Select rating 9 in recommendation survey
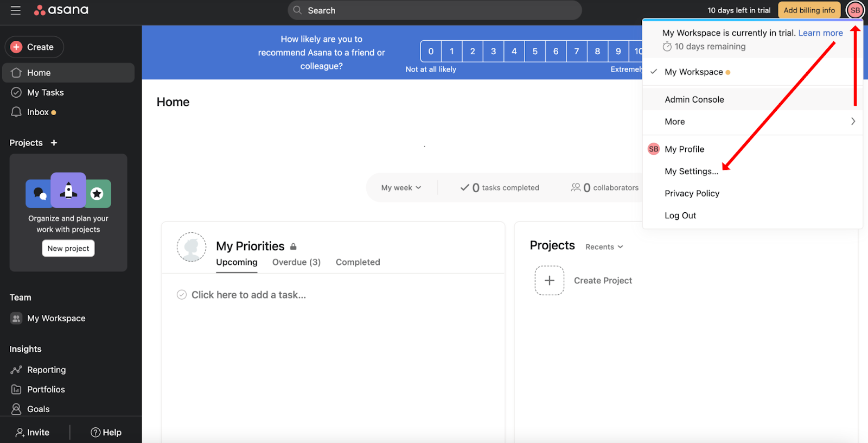Viewport: 868px width, 443px height. 618,51
